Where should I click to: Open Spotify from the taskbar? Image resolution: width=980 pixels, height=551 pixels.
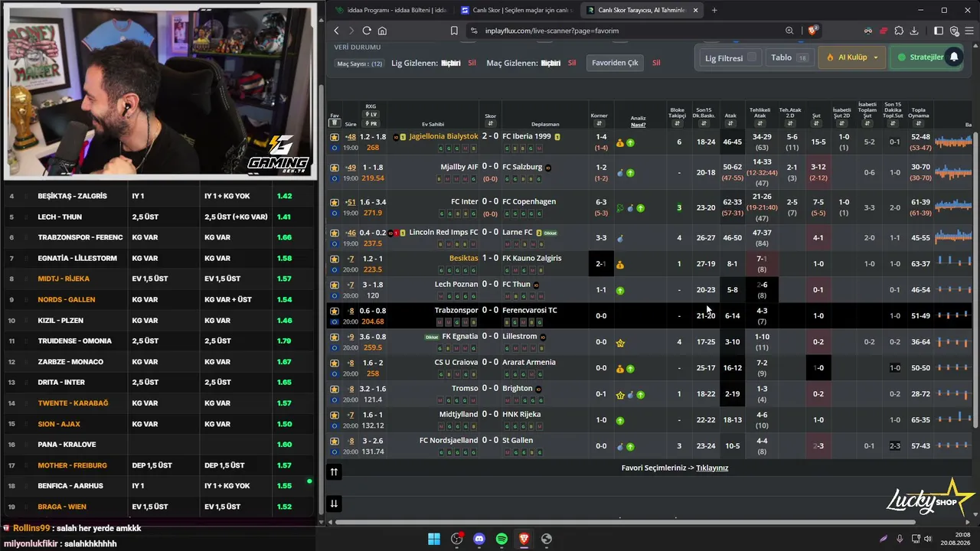(501, 539)
